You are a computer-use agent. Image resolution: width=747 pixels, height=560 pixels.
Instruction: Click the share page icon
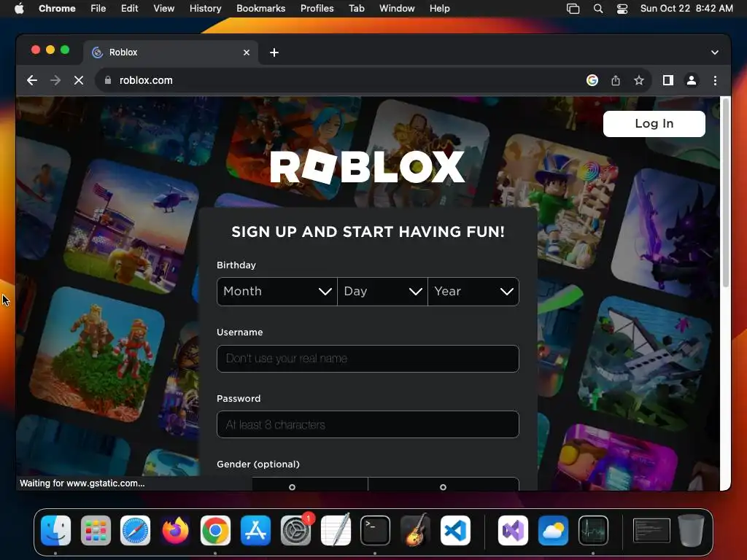616,80
